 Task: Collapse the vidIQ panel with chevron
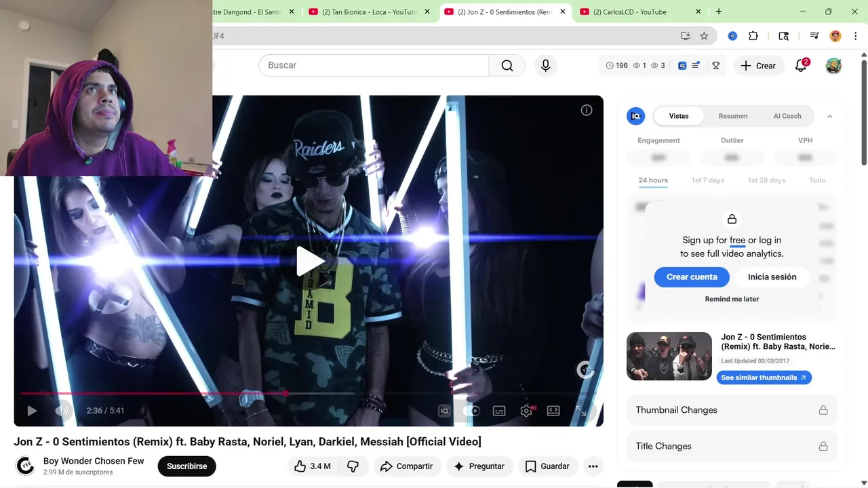tap(829, 117)
